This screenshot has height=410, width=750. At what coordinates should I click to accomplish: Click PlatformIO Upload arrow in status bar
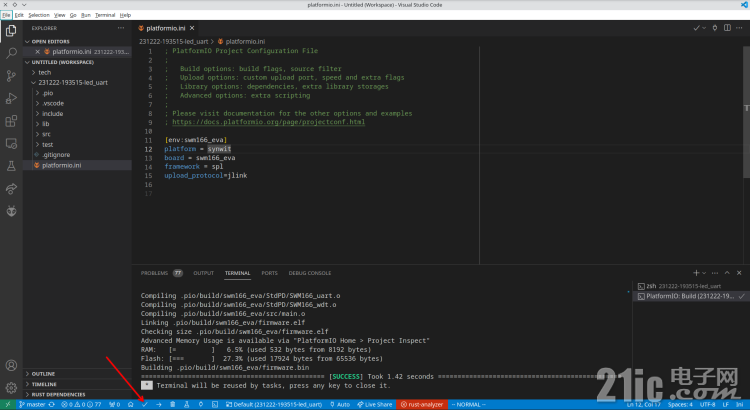[159, 405]
